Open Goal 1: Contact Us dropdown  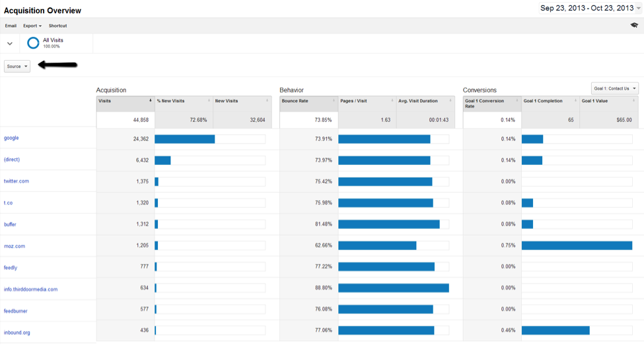coord(614,88)
